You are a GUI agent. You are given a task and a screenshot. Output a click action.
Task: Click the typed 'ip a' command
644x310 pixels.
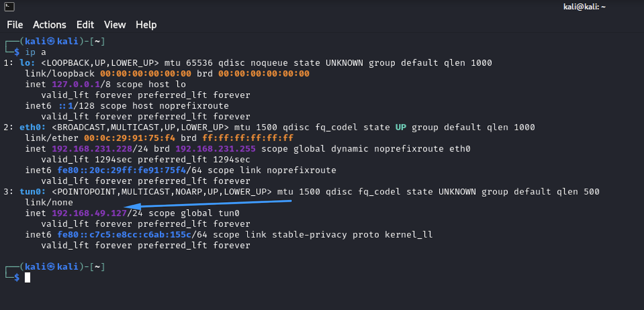tap(35, 52)
